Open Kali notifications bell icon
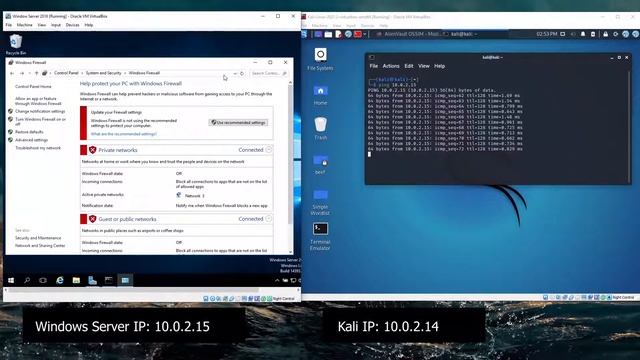Viewport: 640px width, 360px height. pyautogui.click(x=583, y=34)
